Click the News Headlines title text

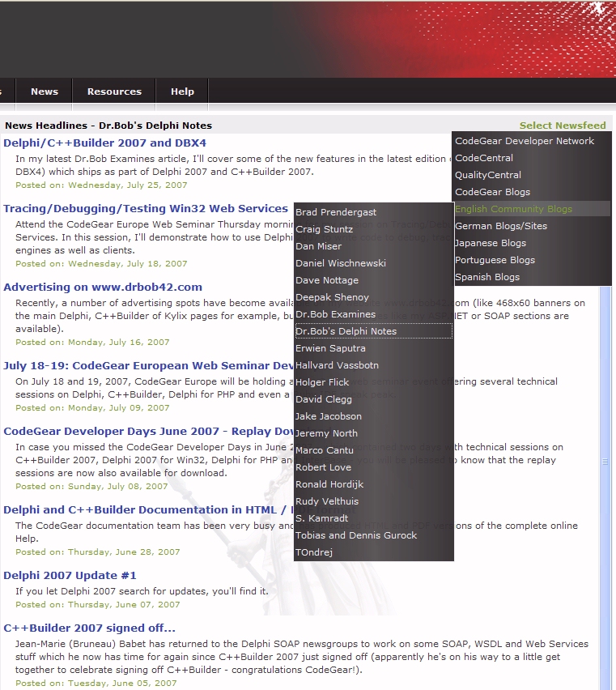(x=108, y=126)
